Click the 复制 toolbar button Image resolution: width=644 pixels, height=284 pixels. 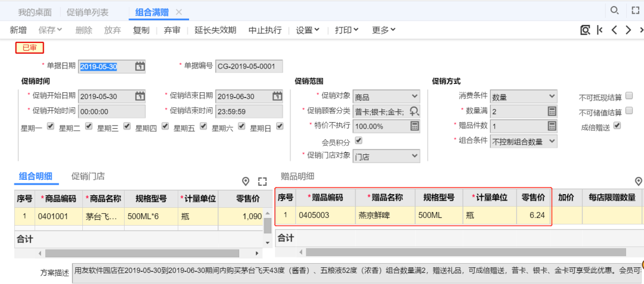click(x=141, y=30)
